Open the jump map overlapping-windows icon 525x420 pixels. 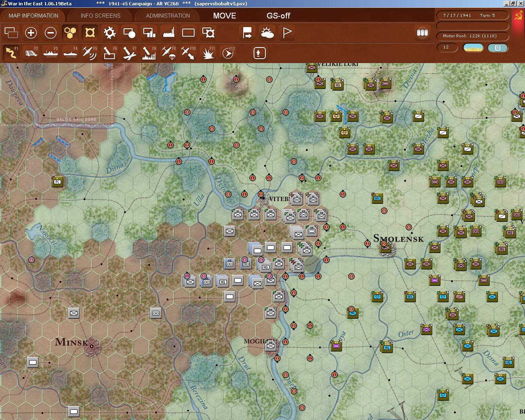(x=11, y=32)
